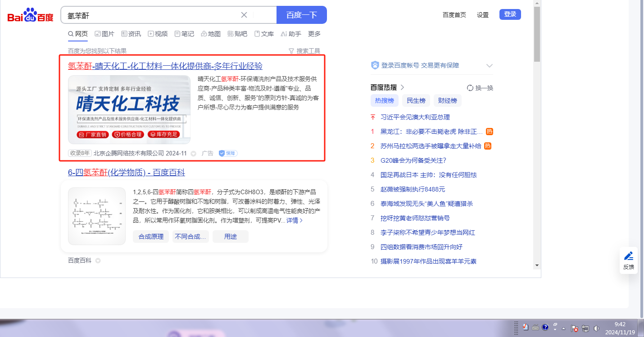The width and height of the screenshot is (644, 337).
Task: Refresh hot searches with 换一换
Action: [x=480, y=88]
